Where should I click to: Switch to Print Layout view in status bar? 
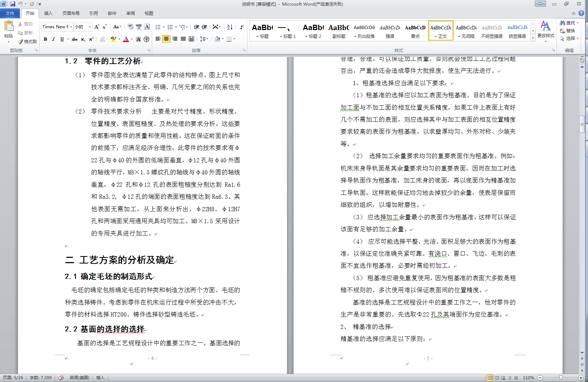(x=490, y=378)
